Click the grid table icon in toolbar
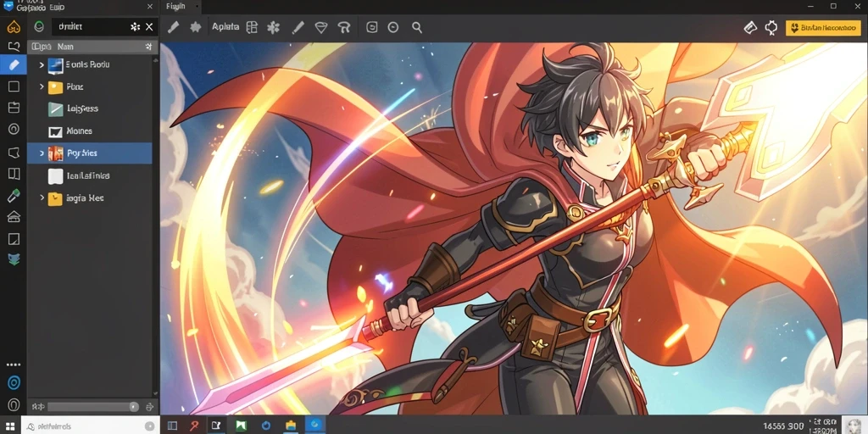The height and width of the screenshot is (434, 868). [x=252, y=27]
